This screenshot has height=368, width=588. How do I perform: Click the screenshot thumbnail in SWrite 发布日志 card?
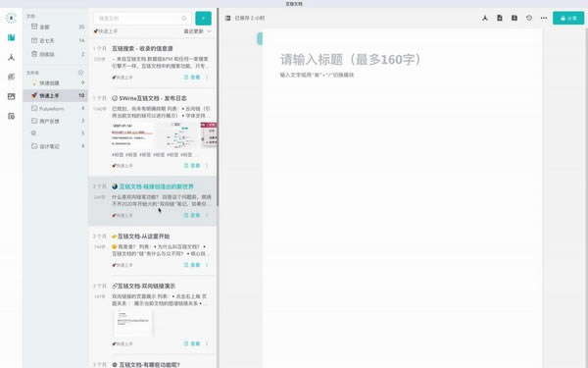tap(164, 135)
